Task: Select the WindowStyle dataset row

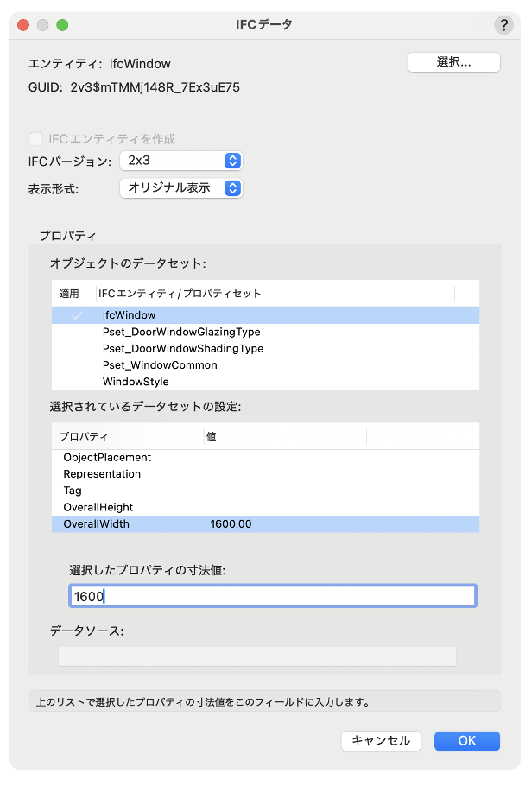Action: coord(136,382)
